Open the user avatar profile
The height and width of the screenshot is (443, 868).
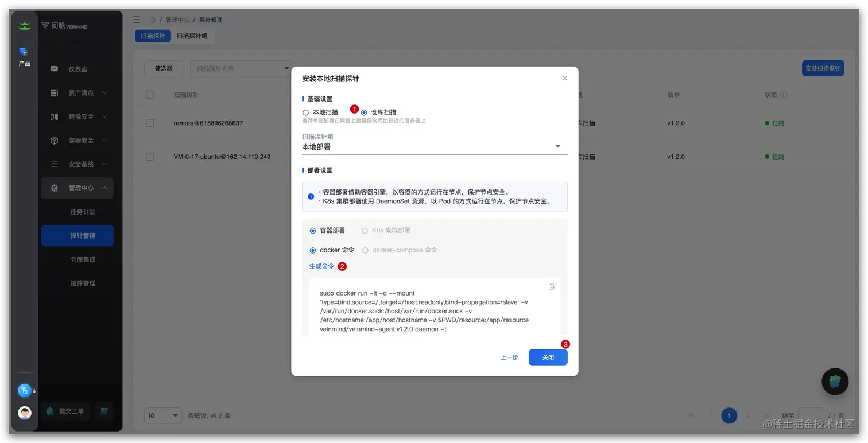click(x=24, y=413)
